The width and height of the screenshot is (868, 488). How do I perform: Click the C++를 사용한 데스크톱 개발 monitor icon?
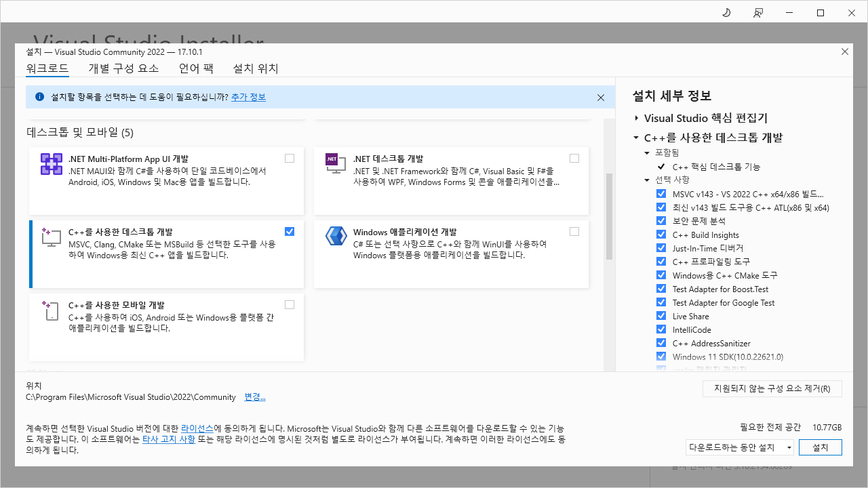[x=51, y=237]
